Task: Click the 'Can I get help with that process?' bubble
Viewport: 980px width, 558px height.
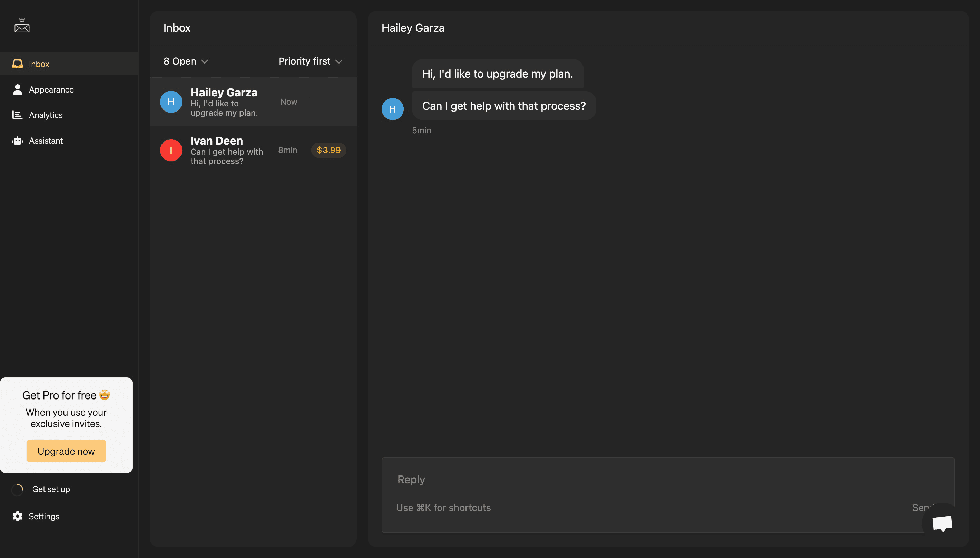Action: (x=503, y=106)
